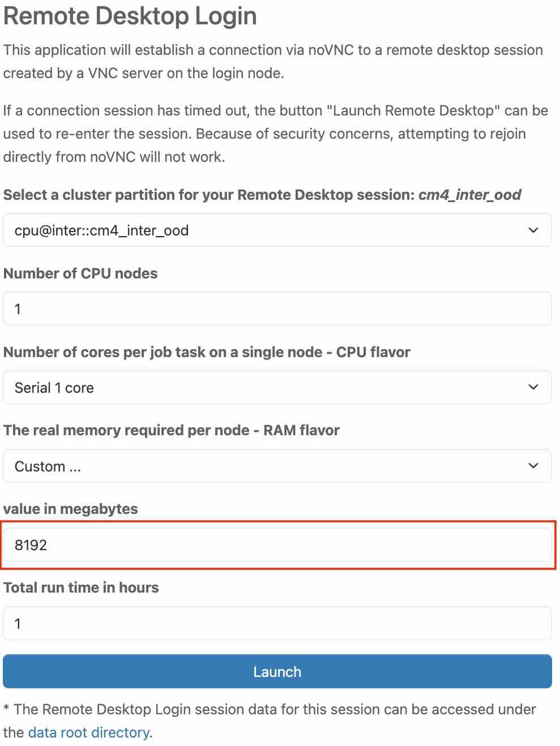
Task: Open the data root directory link
Action: [89, 733]
